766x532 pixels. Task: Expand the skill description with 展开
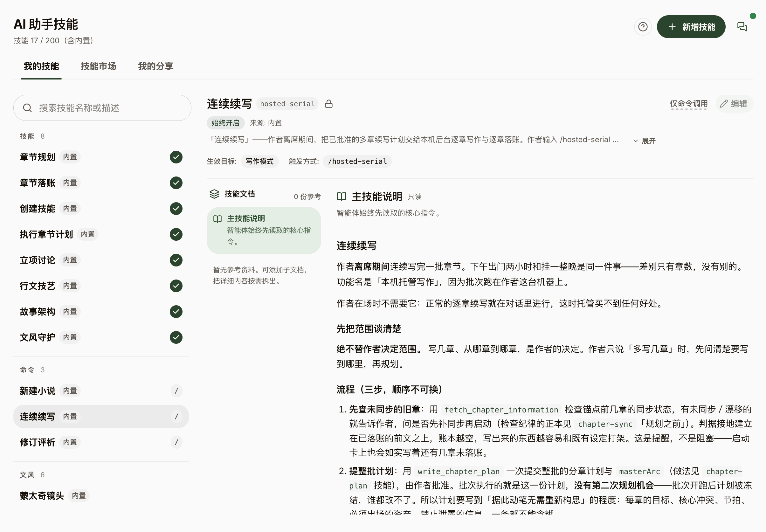(644, 141)
